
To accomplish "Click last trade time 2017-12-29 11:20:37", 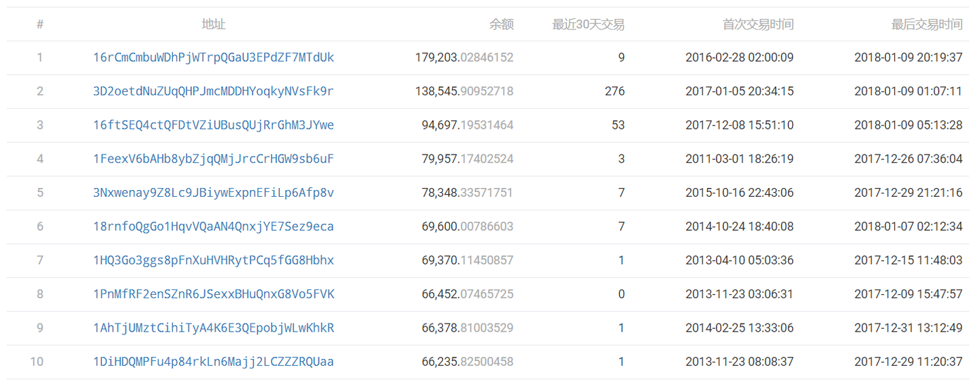I will (909, 362).
